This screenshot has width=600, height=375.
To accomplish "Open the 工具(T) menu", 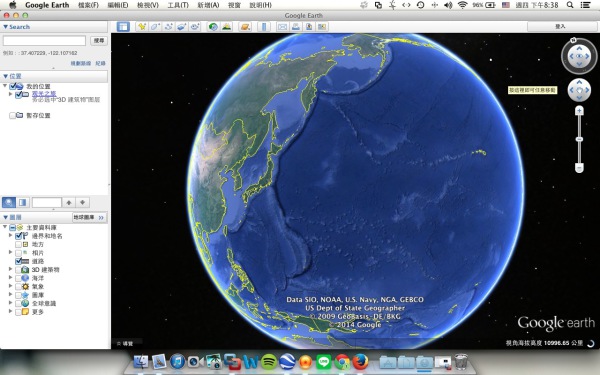I will (178, 5).
